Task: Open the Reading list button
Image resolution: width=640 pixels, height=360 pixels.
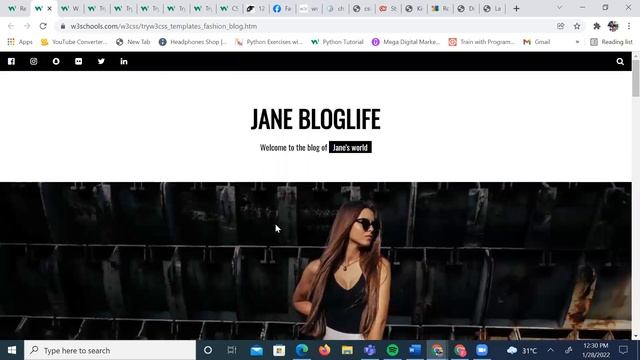Action: pyautogui.click(x=611, y=42)
